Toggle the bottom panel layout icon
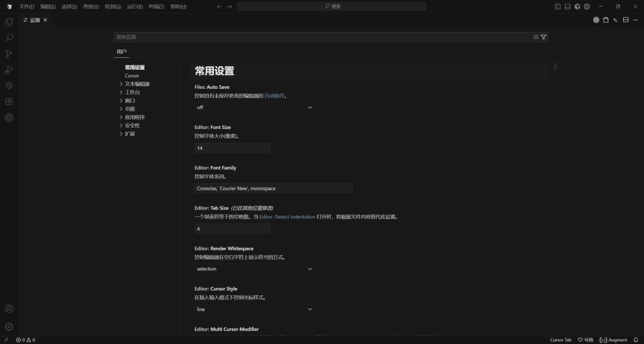The image size is (644, 344). pyautogui.click(x=567, y=6)
